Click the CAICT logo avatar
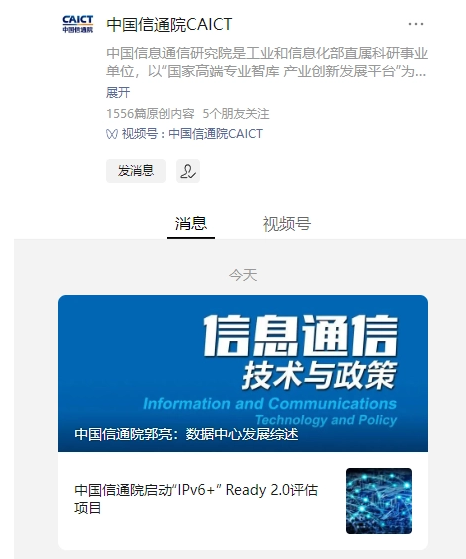Image resolution: width=466 pixels, height=559 pixels. point(78,24)
